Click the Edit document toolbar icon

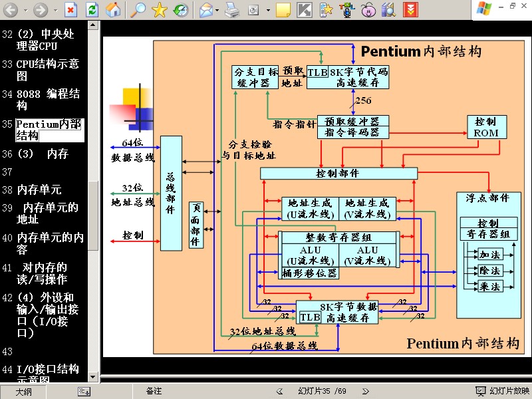pyautogui.click(x=253, y=10)
